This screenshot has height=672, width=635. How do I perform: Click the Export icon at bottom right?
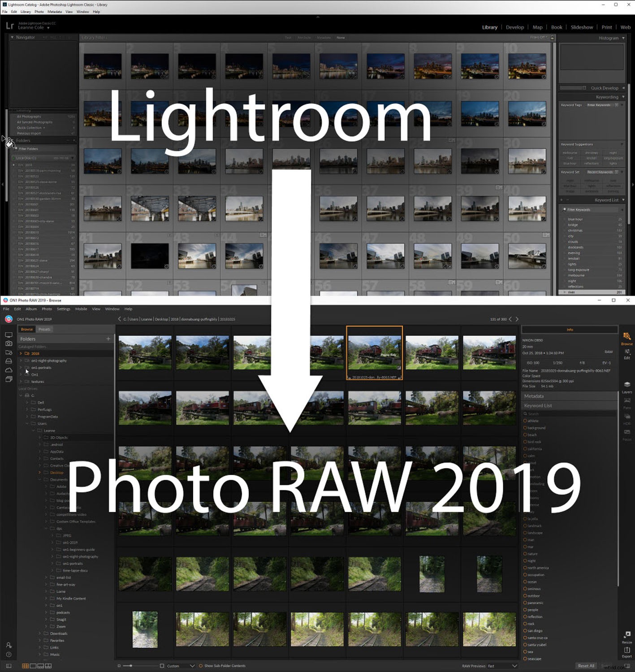[x=626, y=650]
